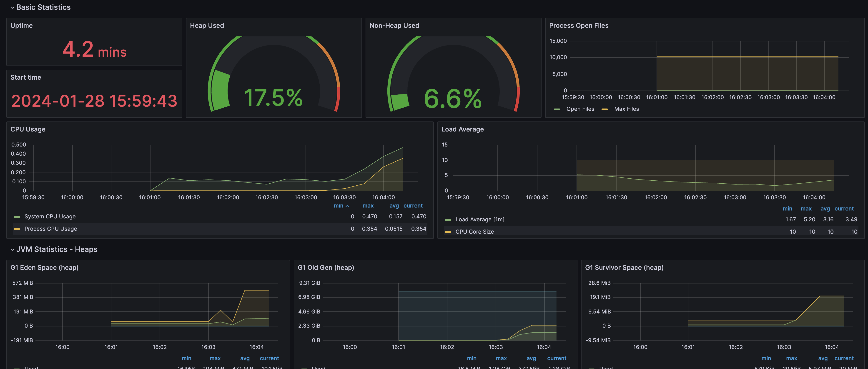The image size is (868, 369).
Task: Sort G1 Eden Space legend by avg
Action: pos(245,359)
